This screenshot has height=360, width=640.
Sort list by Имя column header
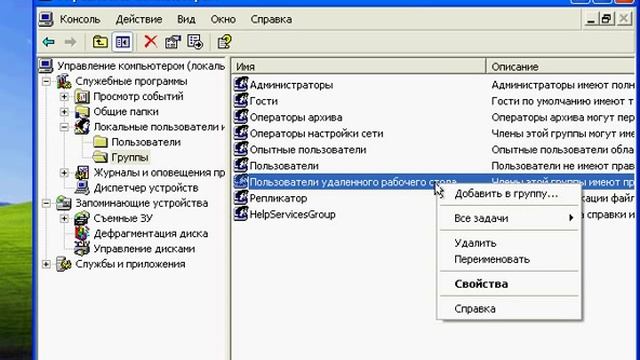point(359,67)
